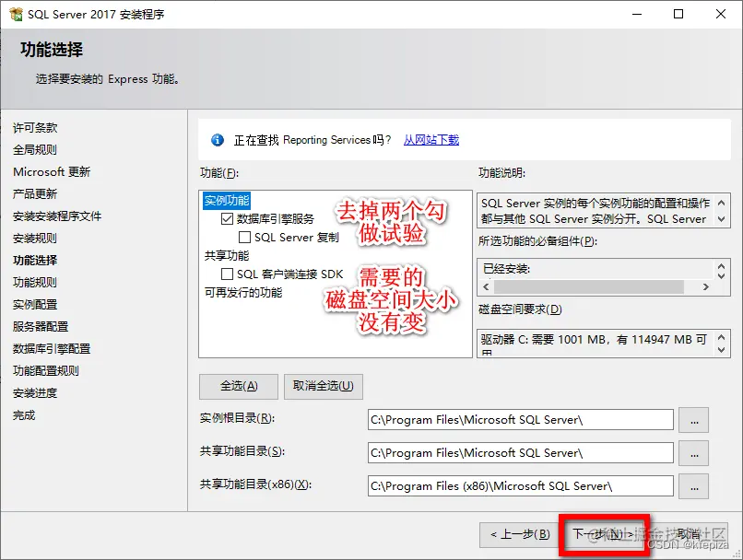Screen dimensions: 743x560
Task: Open the 从网站下载 link
Action: (x=431, y=140)
